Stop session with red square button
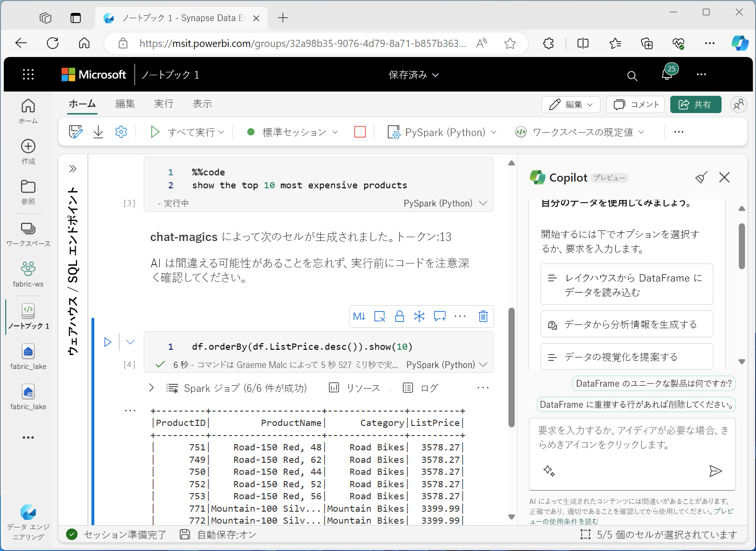This screenshot has height=551, width=756. tap(360, 132)
